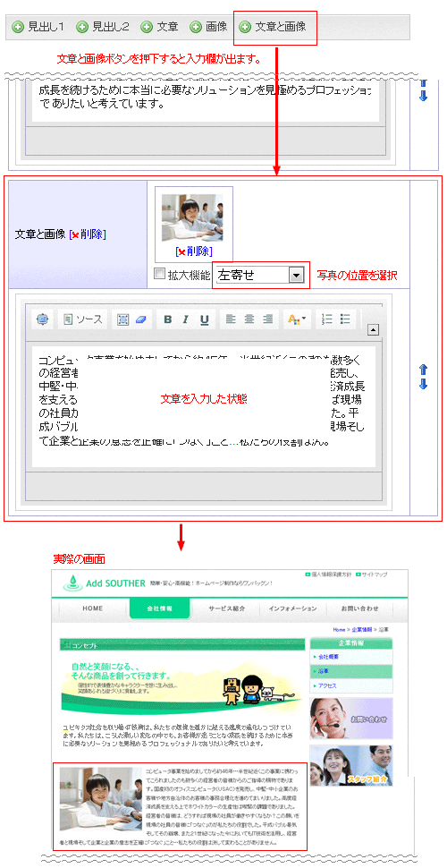Select アクセス in the sidebar menu
447x868 pixels.
[x=350, y=685]
